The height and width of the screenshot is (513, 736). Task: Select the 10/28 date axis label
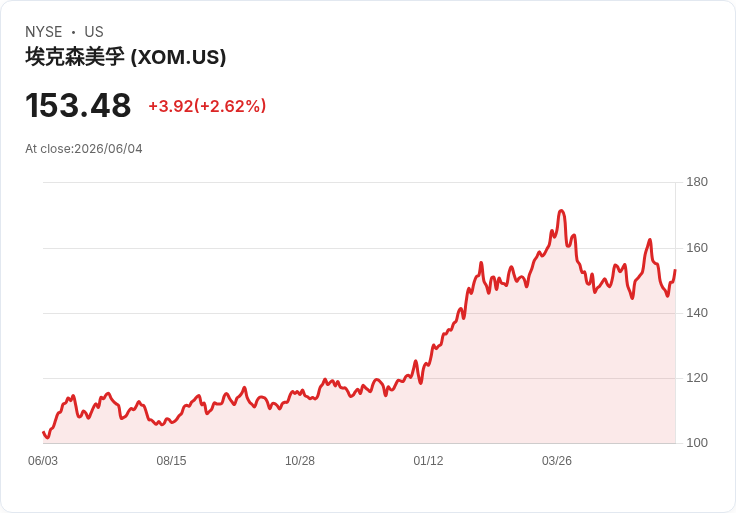[300, 461]
